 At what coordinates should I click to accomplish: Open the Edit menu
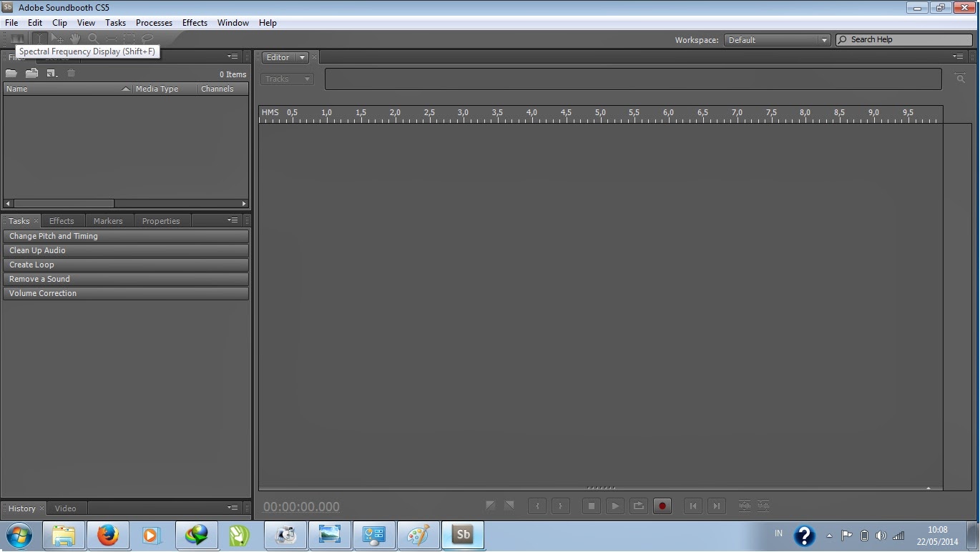[x=35, y=23]
